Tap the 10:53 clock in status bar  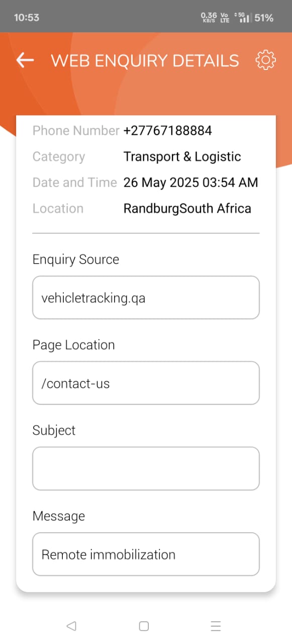(27, 18)
